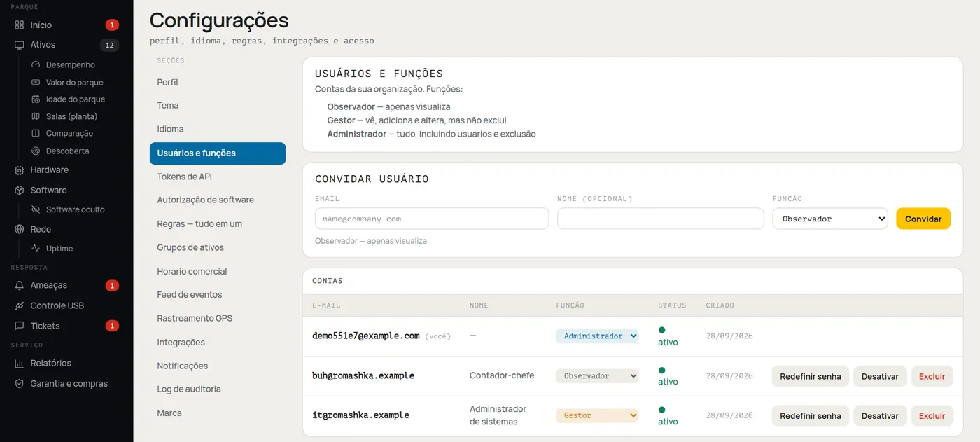Click the Início grid icon
This screenshot has width=980, height=442.
pyautogui.click(x=19, y=25)
